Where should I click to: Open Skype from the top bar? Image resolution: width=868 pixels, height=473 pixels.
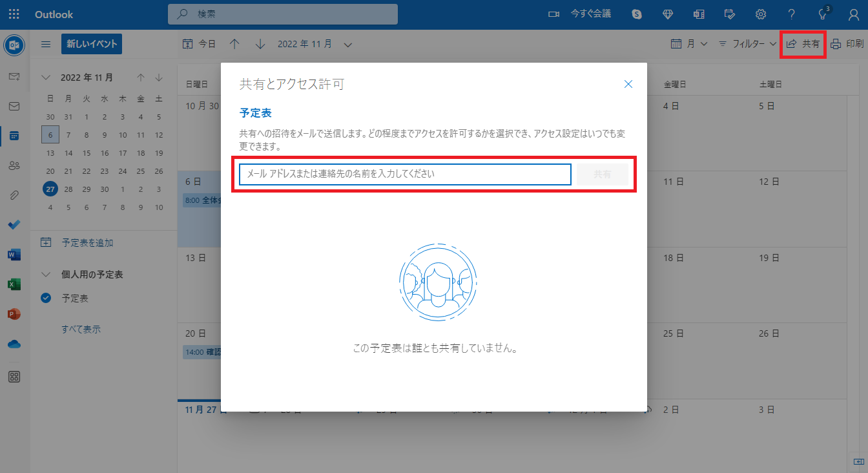pyautogui.click(x=637, y=14)
